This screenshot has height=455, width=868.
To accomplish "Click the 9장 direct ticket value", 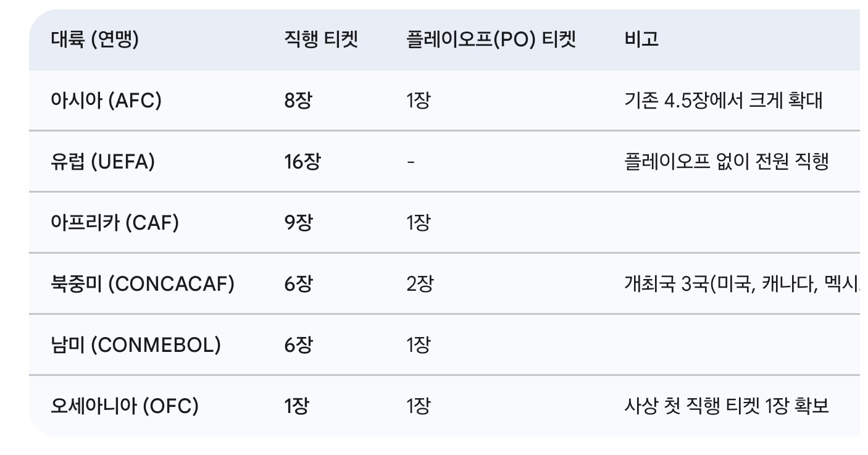I will point(298,222).
